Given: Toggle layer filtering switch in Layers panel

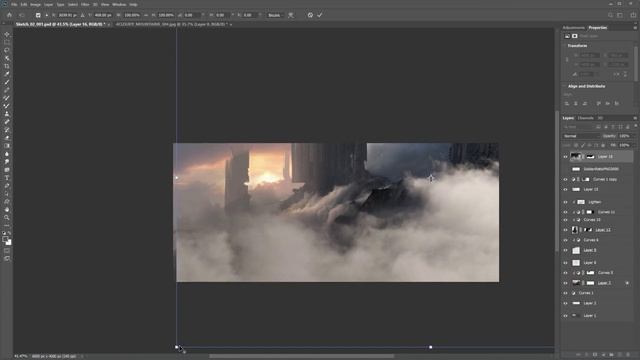Looking at the screenshot, I should 635,127.
